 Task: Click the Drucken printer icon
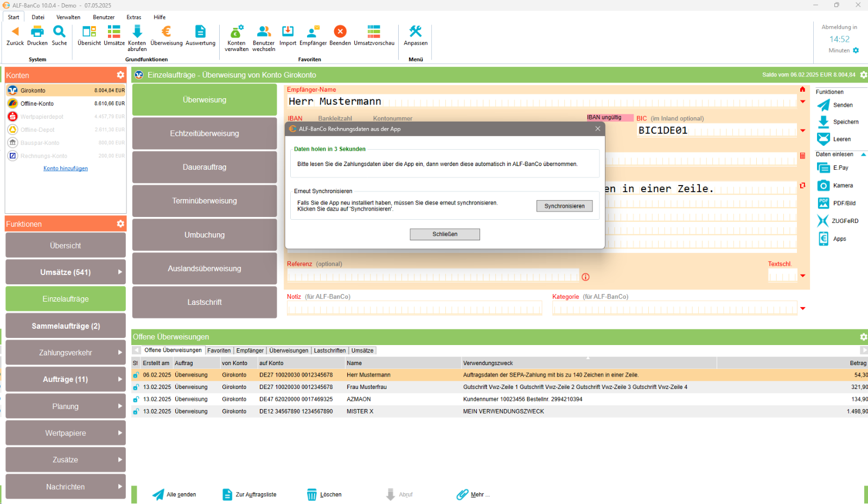(x=37, y=31)
